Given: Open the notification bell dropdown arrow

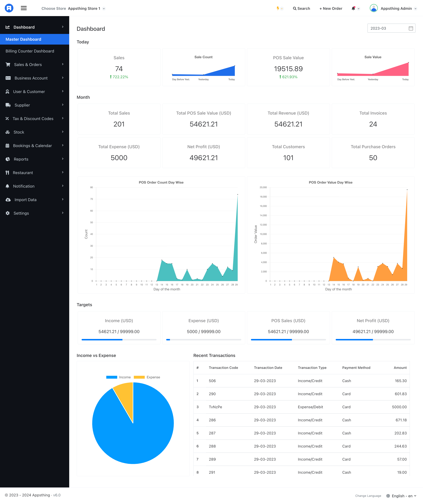Looking at the screenshot, I should click(x=358, y=9).
